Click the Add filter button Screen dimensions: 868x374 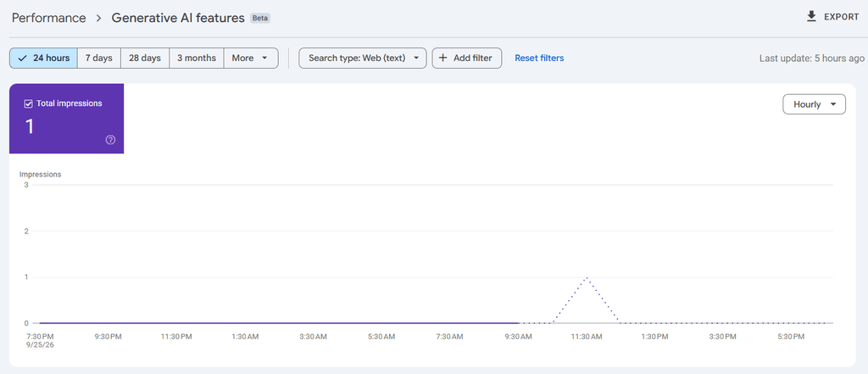point(467,58)
